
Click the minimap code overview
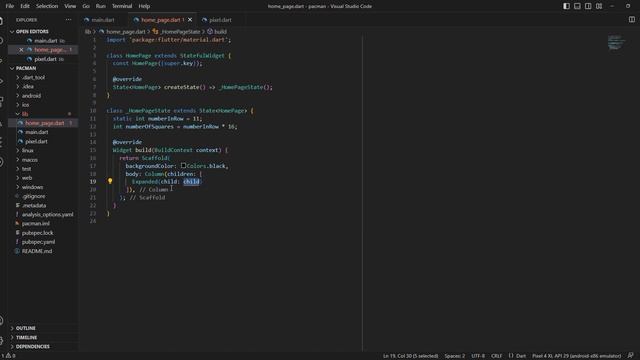tap(616, 42)
